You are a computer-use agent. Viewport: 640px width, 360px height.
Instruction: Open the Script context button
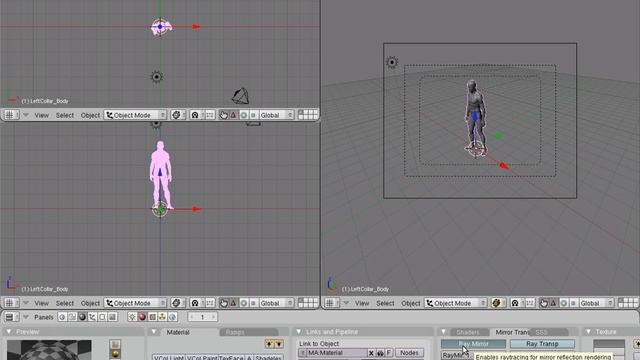tap(72, 317)
